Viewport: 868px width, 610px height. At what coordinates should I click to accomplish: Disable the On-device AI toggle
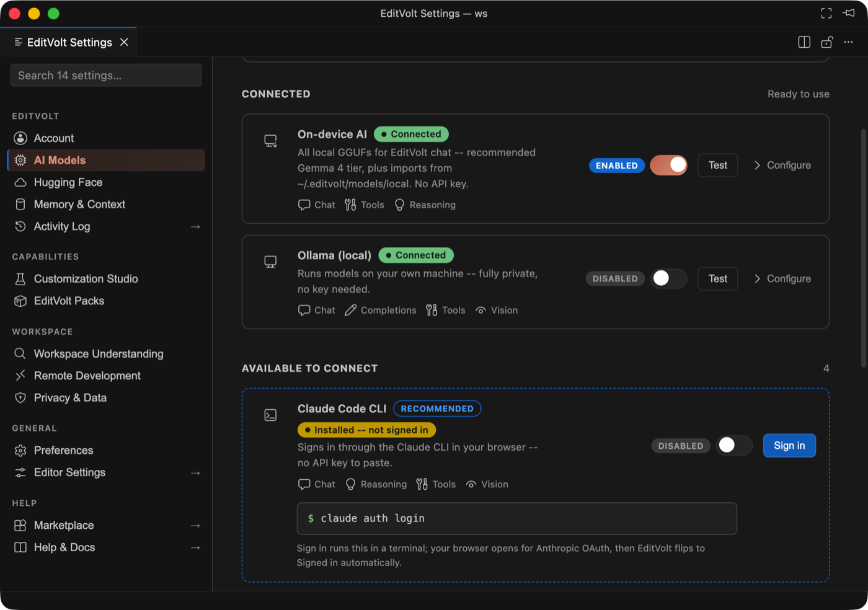point(669,166)
